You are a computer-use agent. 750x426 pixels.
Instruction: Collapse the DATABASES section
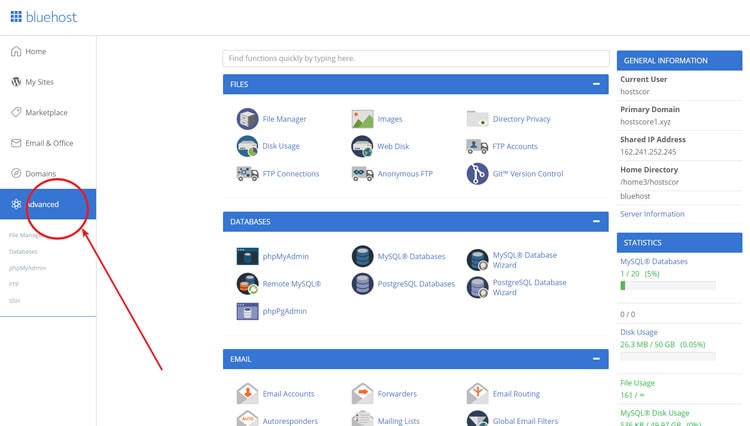[596, 221]
